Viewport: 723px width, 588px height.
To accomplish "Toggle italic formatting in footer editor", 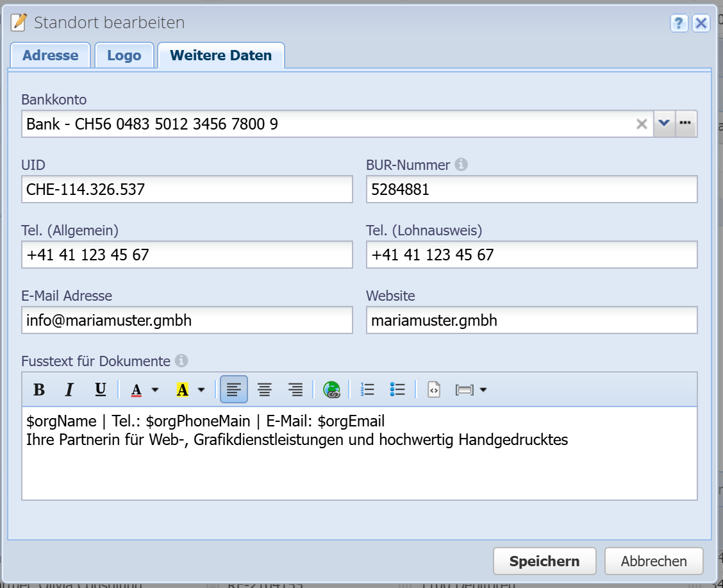I will [70, 389].
